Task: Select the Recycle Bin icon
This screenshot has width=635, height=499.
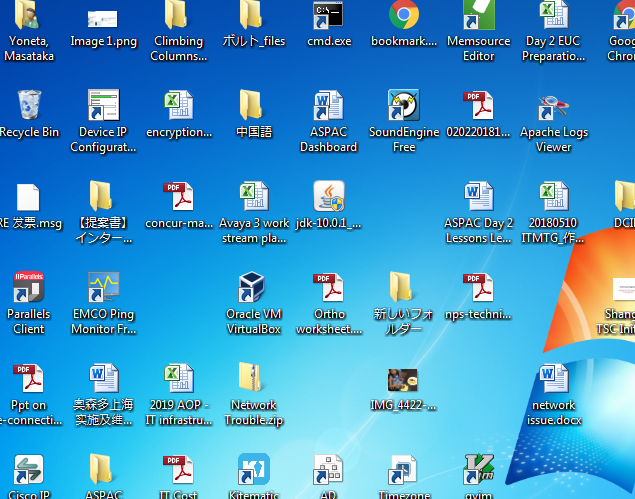Action: pos(29,105)
